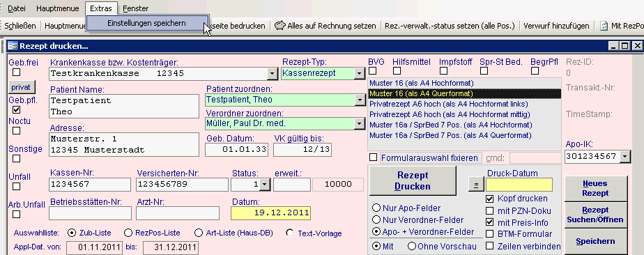Screen dimensions: 644x255
Task: Click the piggy bank icon in toolbar
Action: tap(280, 26)
